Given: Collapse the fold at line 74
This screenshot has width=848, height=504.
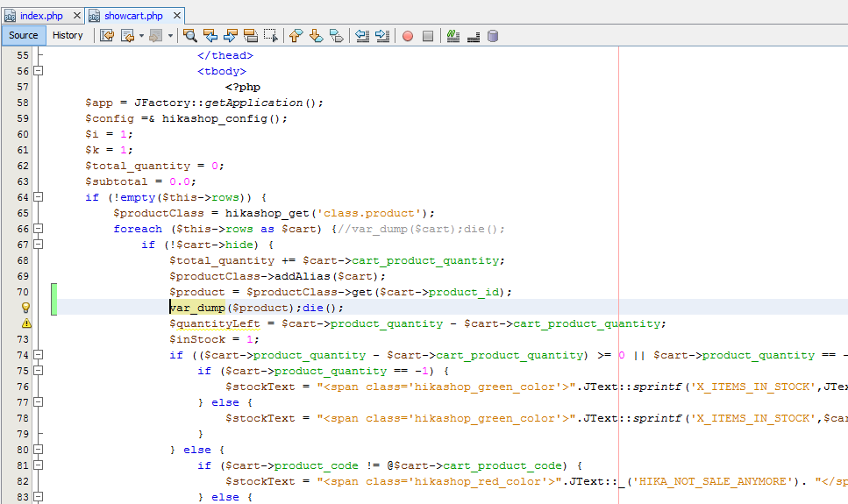Looking at the screenshot, I should point(39,355).
